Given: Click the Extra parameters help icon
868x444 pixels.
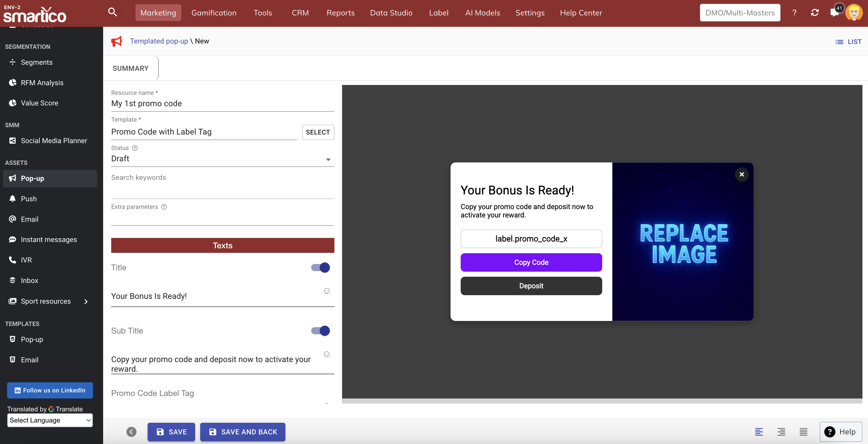Looking at the screenshot, I should (164, 207).
